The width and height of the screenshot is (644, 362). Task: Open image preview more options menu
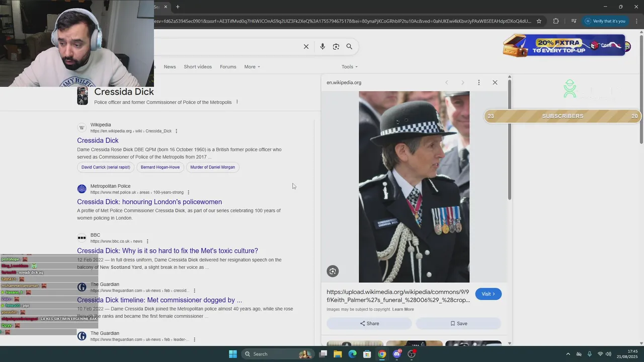coord(478,82)
